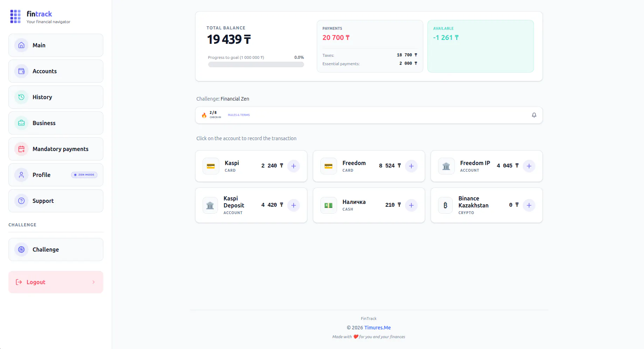
Task: Click the fintrack brand name
Action: (x=39, y=14)
